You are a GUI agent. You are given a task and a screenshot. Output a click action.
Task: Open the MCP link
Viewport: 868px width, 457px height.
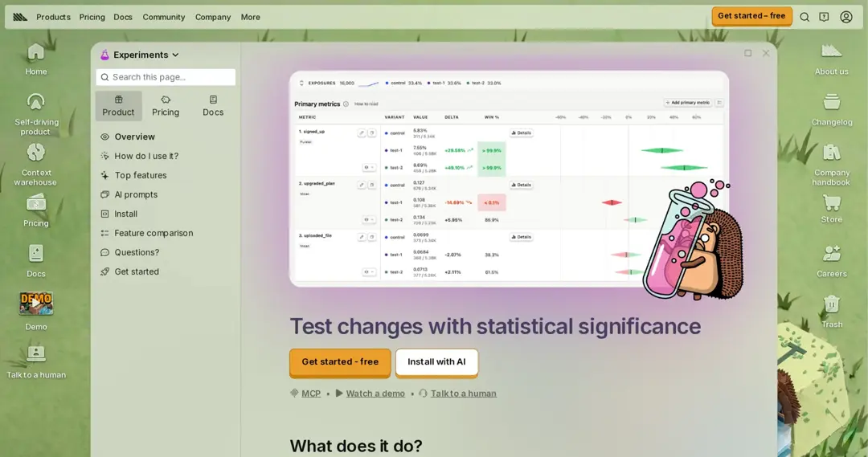point(310,394)
